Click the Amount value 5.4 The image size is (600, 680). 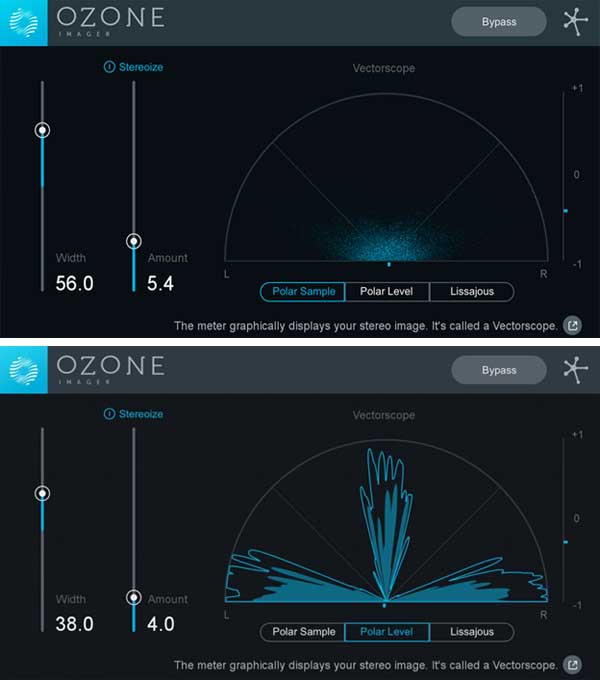[x=160, y=284]
